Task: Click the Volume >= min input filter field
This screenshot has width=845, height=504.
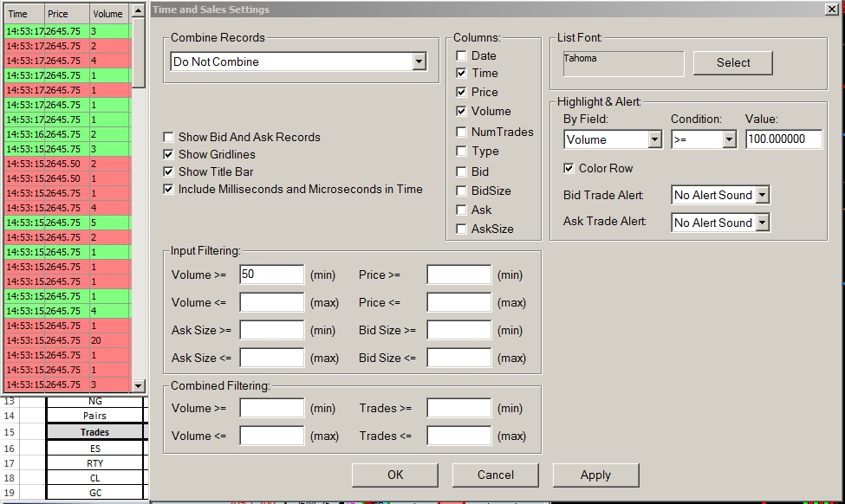Action: click(272, 275)
